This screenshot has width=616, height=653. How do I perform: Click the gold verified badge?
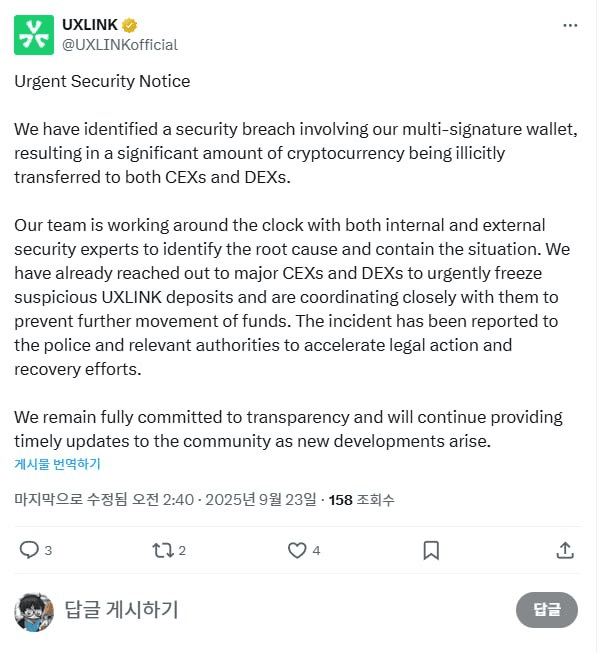pyautogui.click(x=130, y=25)
